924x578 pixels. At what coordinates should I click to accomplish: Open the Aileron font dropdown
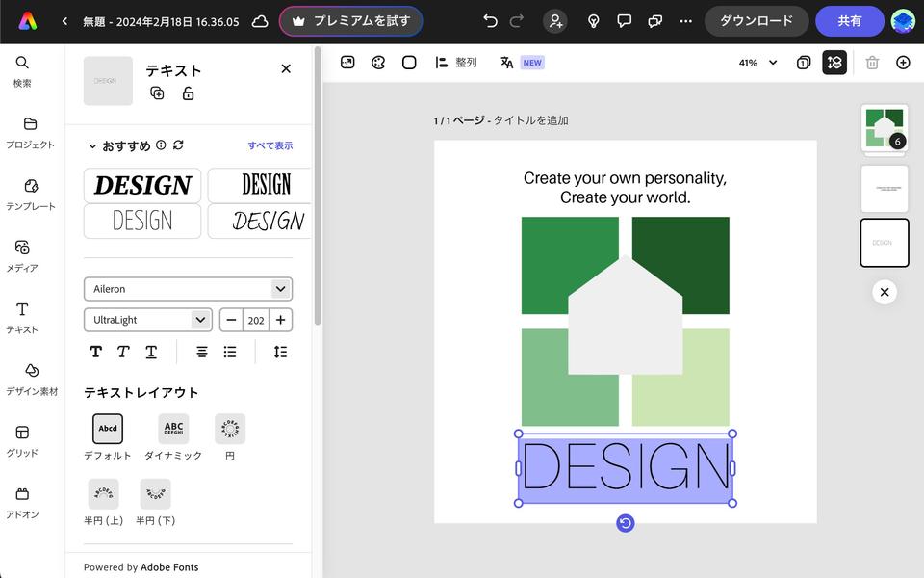(x=188, y=289)
